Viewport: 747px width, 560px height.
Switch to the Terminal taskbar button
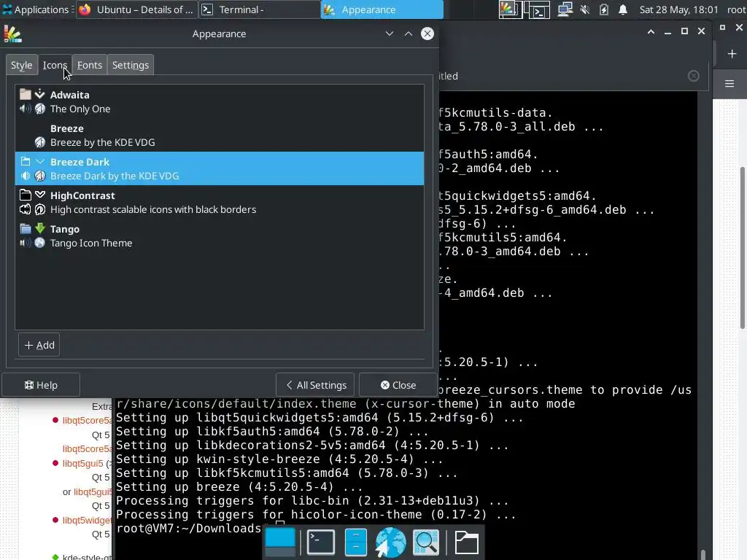click(x=259, y=9)
